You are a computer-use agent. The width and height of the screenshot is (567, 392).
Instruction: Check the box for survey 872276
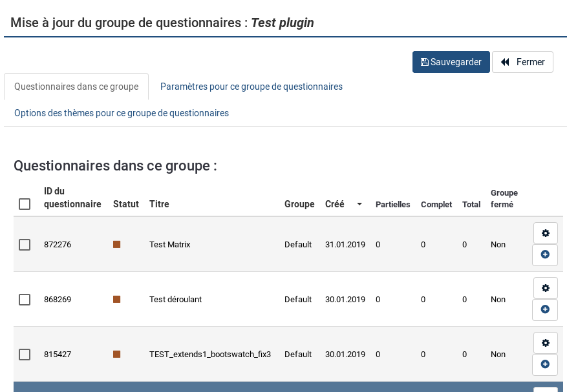(25, 245)
